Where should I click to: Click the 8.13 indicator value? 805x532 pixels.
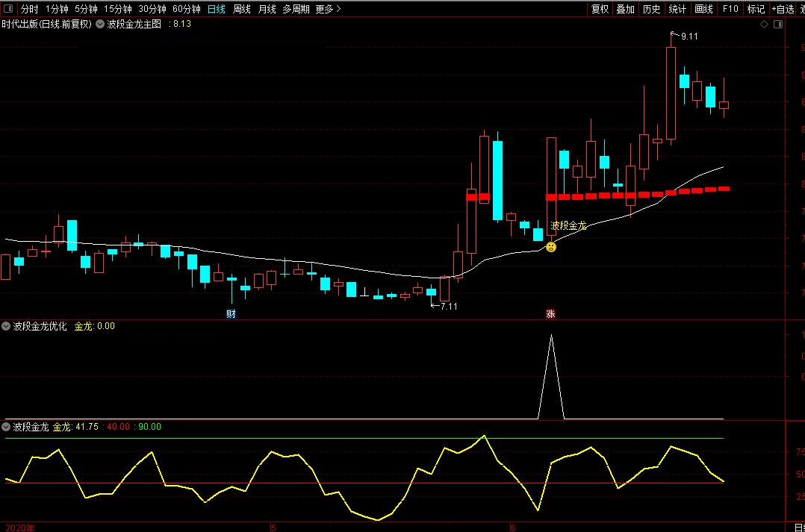[x=181, y=24]
